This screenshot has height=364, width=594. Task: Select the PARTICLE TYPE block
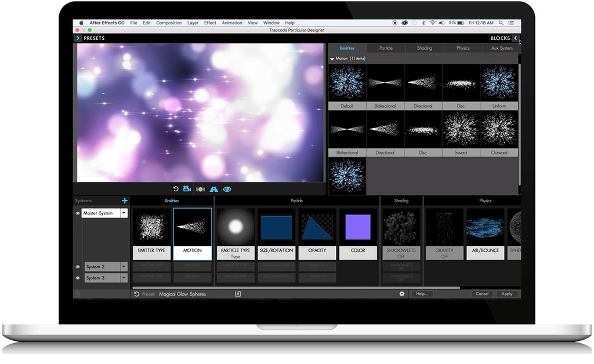coord(236,234)
